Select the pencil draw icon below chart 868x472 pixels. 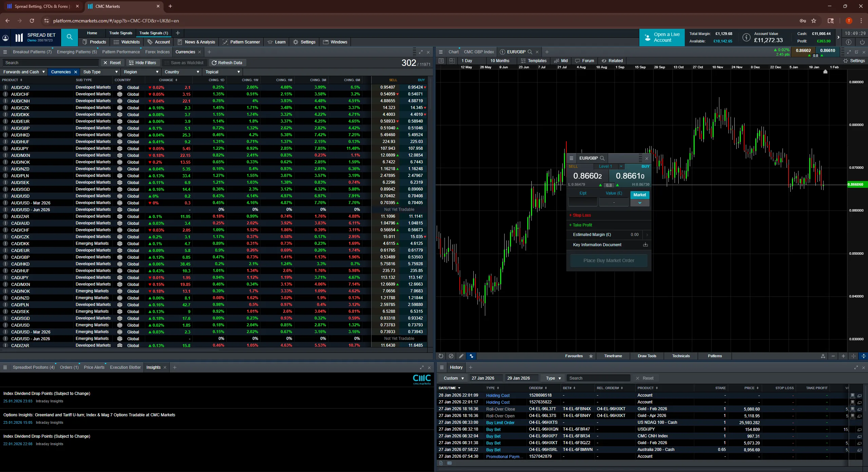tap(461, 356)
